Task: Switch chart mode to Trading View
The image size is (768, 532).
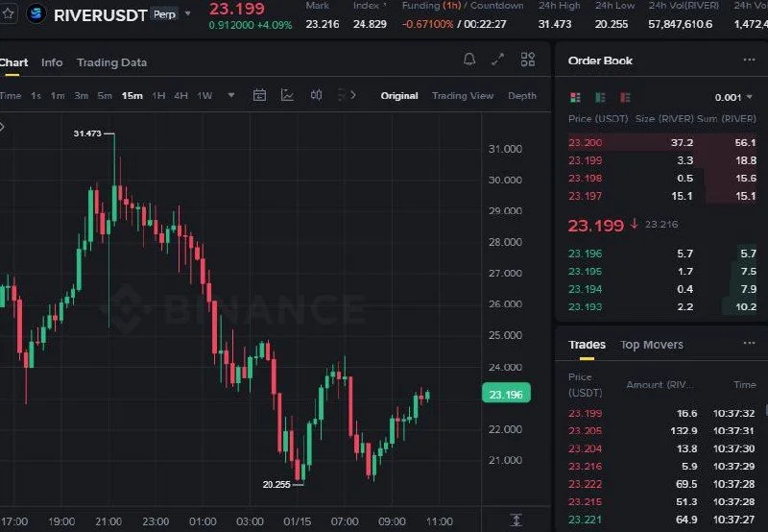Action: 463,96
